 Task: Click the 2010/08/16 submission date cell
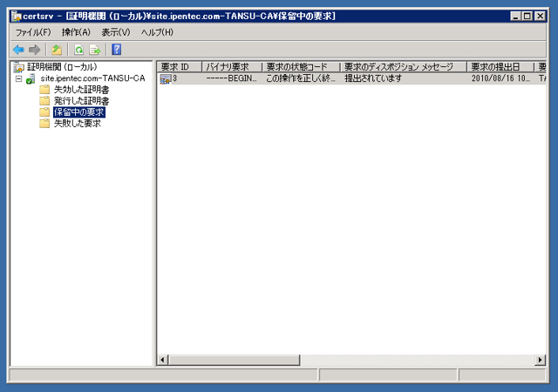point(500,78)
